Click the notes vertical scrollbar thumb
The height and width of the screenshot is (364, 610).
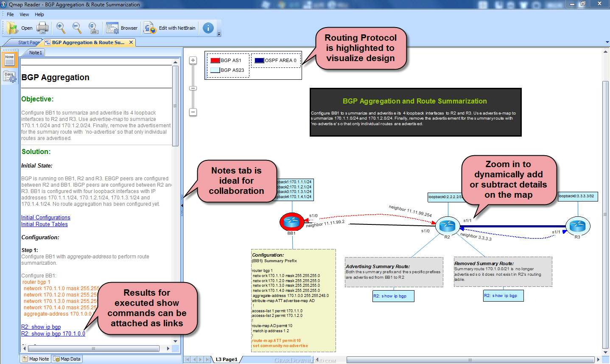point(175,106)
